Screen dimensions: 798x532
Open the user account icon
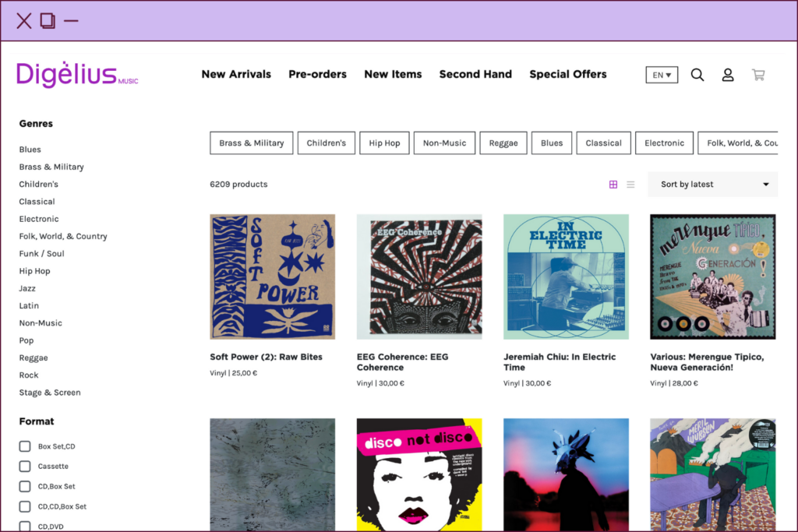point(728,75)
